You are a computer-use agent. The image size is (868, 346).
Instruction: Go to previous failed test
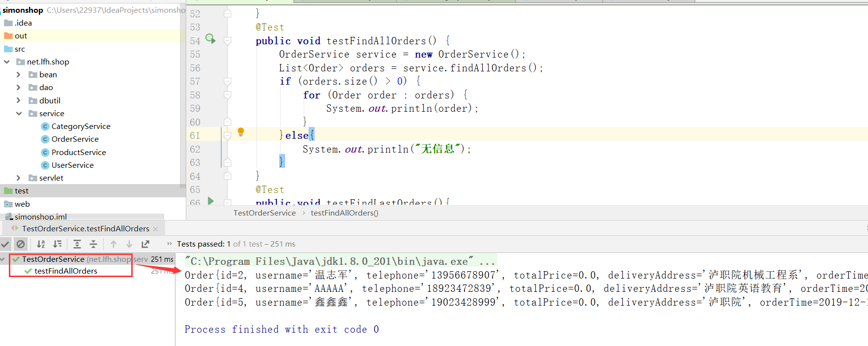(x=114, y=244)
